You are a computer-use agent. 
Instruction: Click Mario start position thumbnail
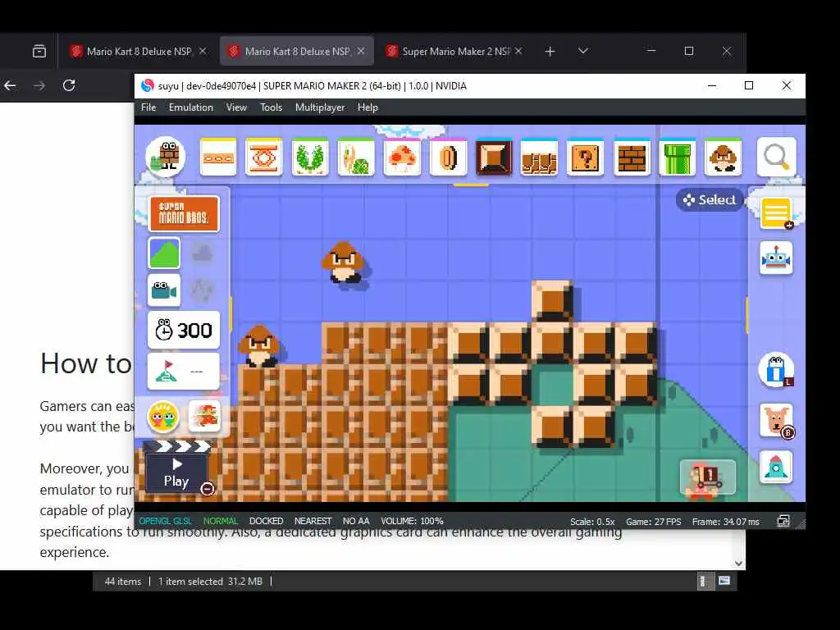708,477
